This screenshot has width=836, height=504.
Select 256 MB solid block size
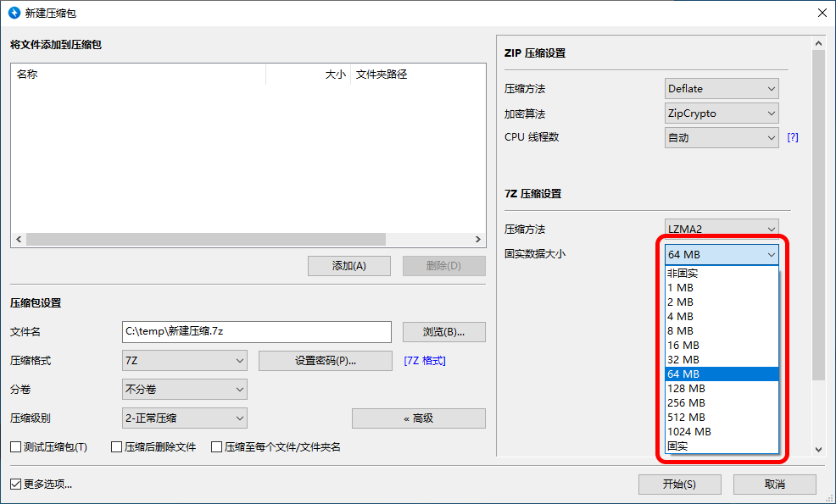pos(722,402)
